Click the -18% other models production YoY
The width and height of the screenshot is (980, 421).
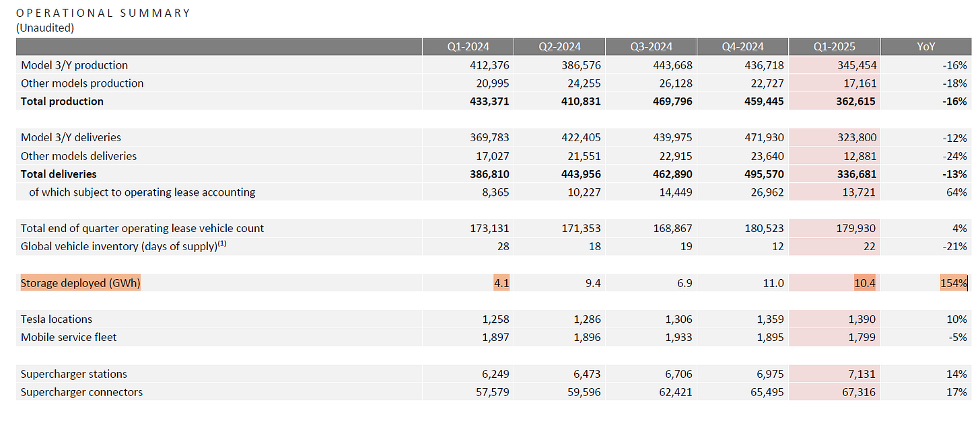[954, 83]
